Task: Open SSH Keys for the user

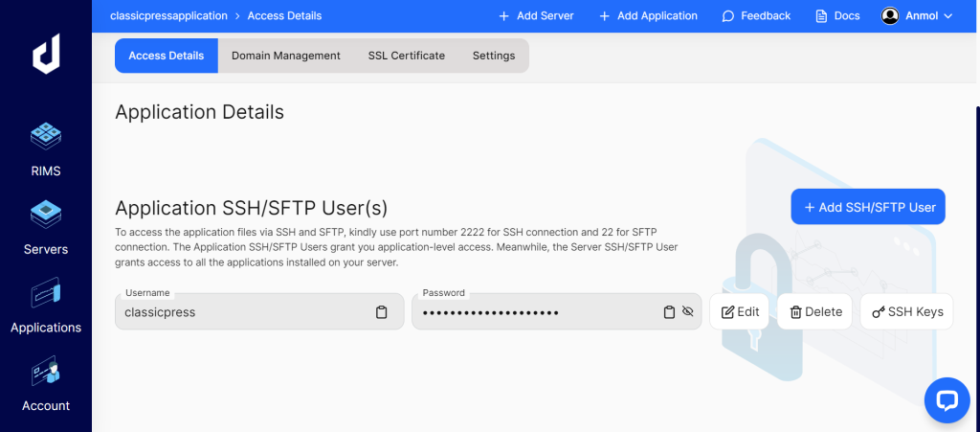Action: coord(906,311)
